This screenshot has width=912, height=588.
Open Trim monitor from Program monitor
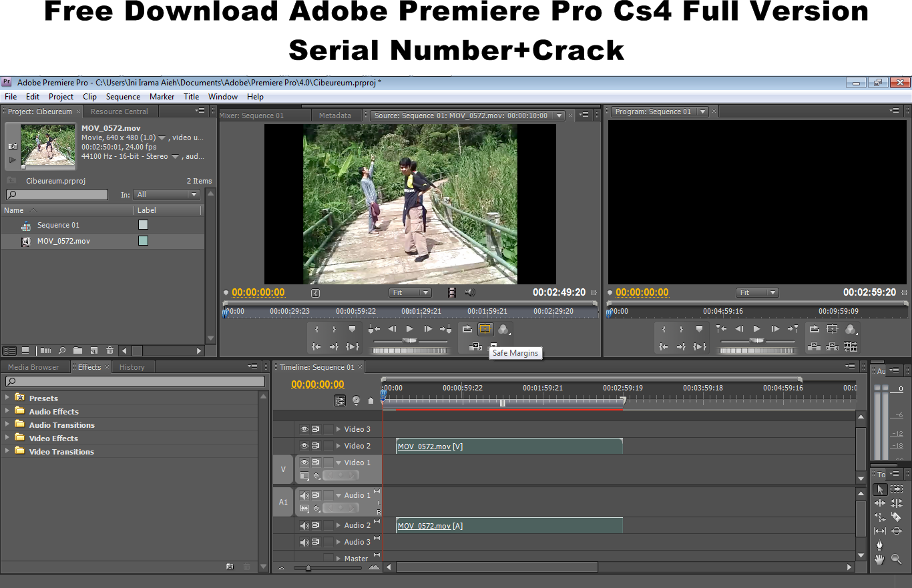[x=850, y=346]
